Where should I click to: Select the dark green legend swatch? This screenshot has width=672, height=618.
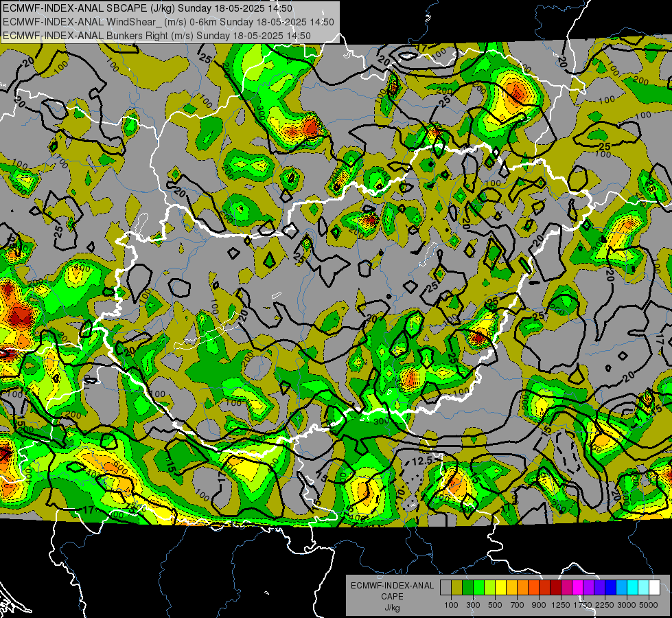pos(467,587)
